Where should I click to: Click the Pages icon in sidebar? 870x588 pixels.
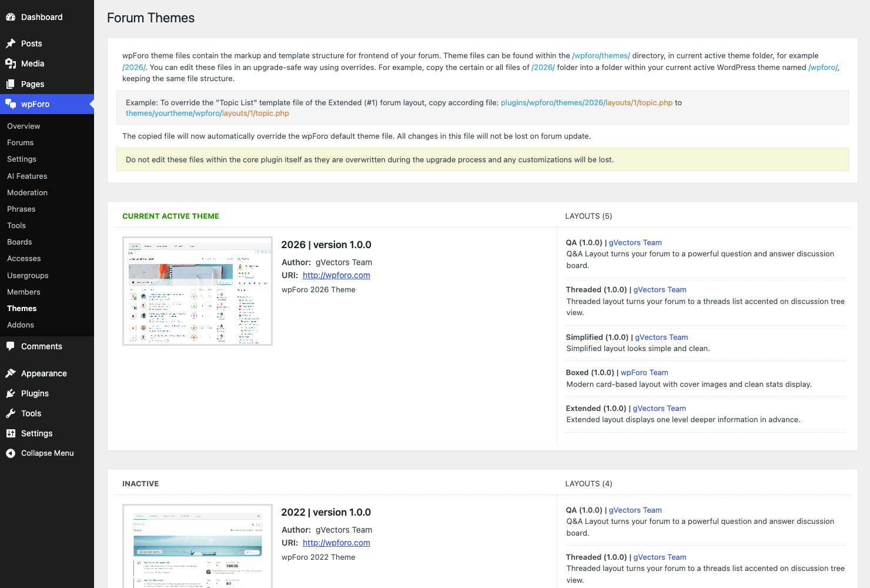[x=11, y=84]
